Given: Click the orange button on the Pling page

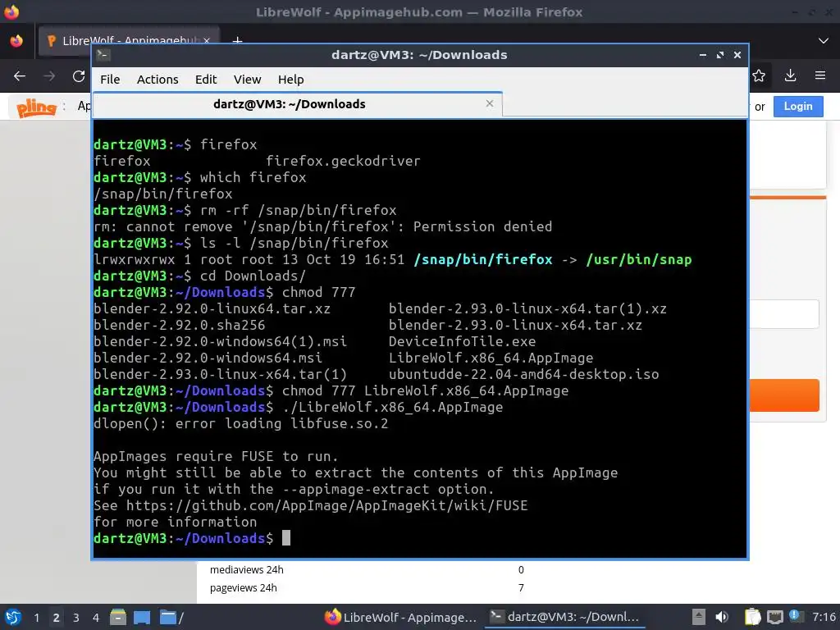Looking at the screenshot, I should pyautogui.click(x=784, y=395).
